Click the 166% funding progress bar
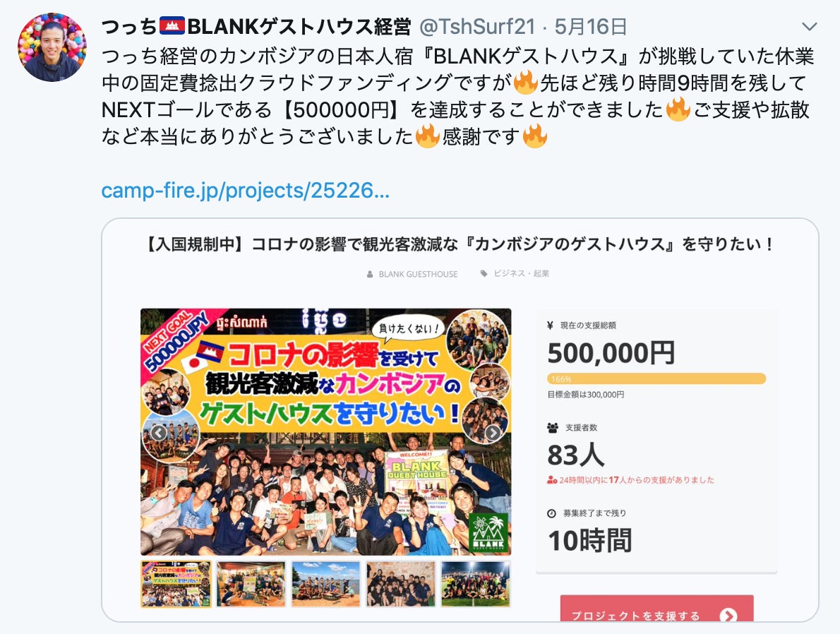840x634 pixels. tap(656, 379)
